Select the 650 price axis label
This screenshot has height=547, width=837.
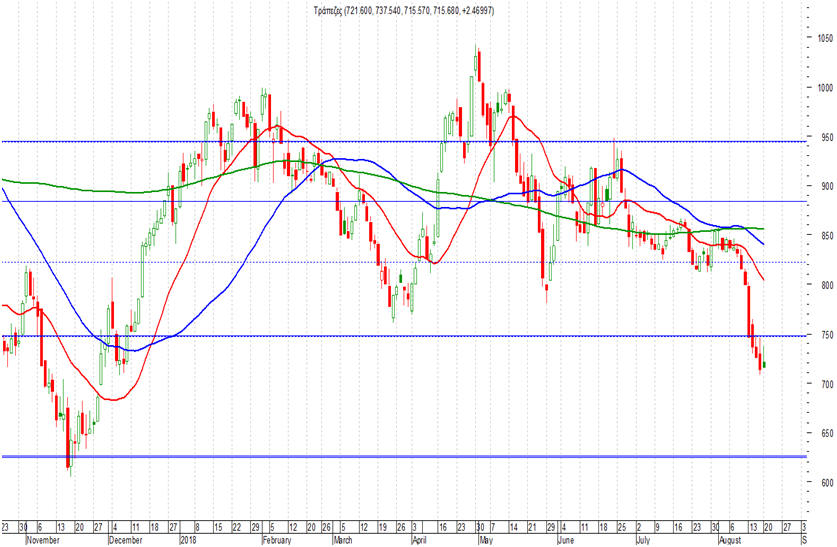(x=825, y=433)
